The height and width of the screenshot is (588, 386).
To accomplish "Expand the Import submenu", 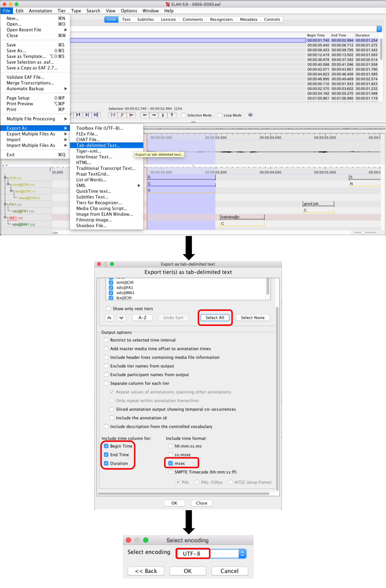I will [65, 139].
